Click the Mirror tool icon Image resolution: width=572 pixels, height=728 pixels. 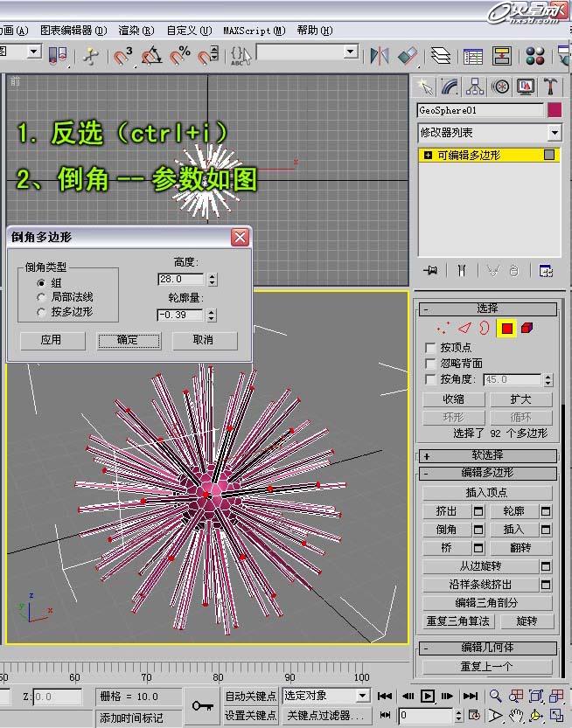coord(380,56)
